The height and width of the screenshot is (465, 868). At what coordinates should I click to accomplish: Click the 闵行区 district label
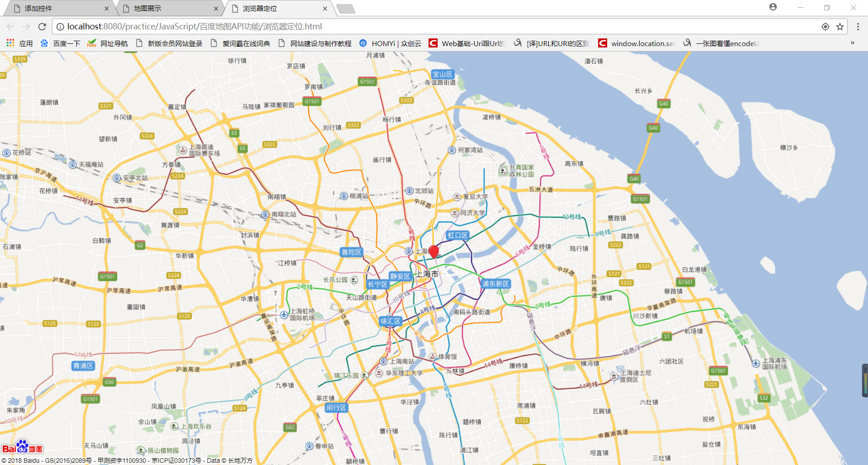[336, 408]
